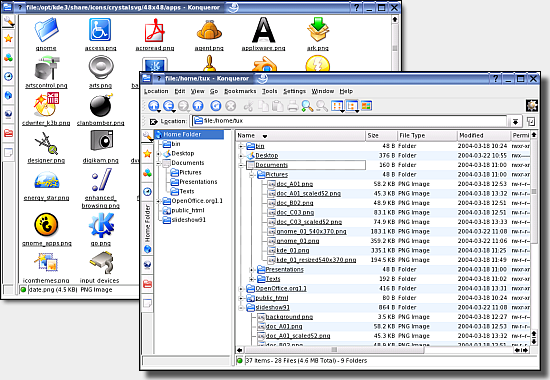
Task: Collapse slideshow91 folder in the list view
Action: click(241, 307)
